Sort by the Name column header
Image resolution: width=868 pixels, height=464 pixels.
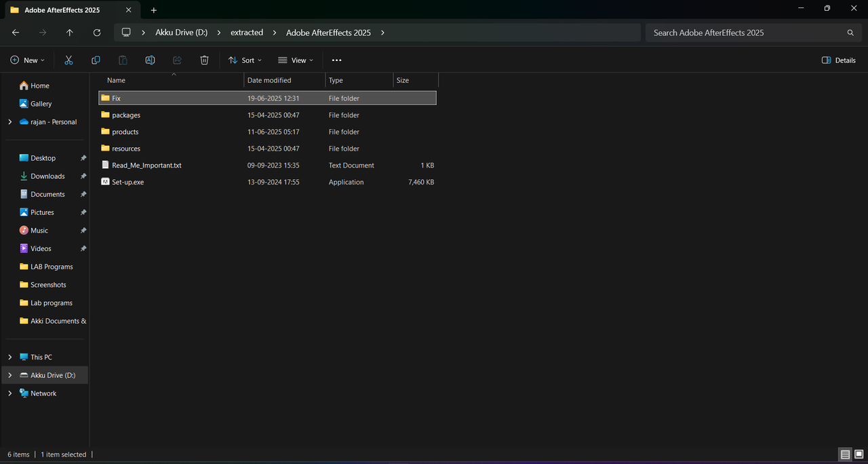[x=172, y=80]
